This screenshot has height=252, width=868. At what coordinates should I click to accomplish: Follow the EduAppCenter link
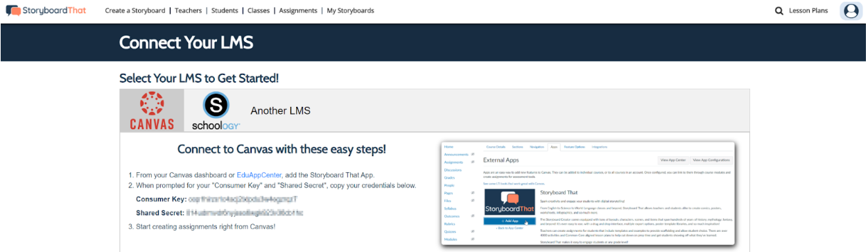pos(260,175)
